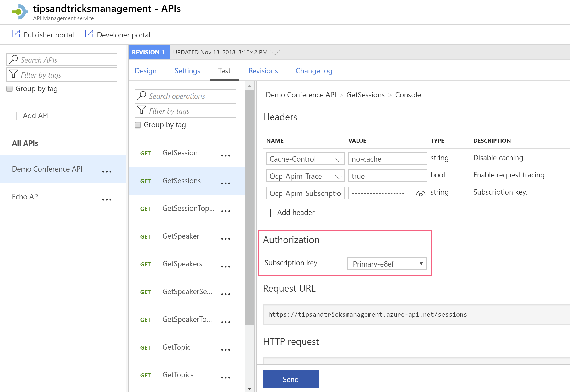Click the API Management service logo icon
Viewport: 570px width, 392px height.
pos(20,12)
